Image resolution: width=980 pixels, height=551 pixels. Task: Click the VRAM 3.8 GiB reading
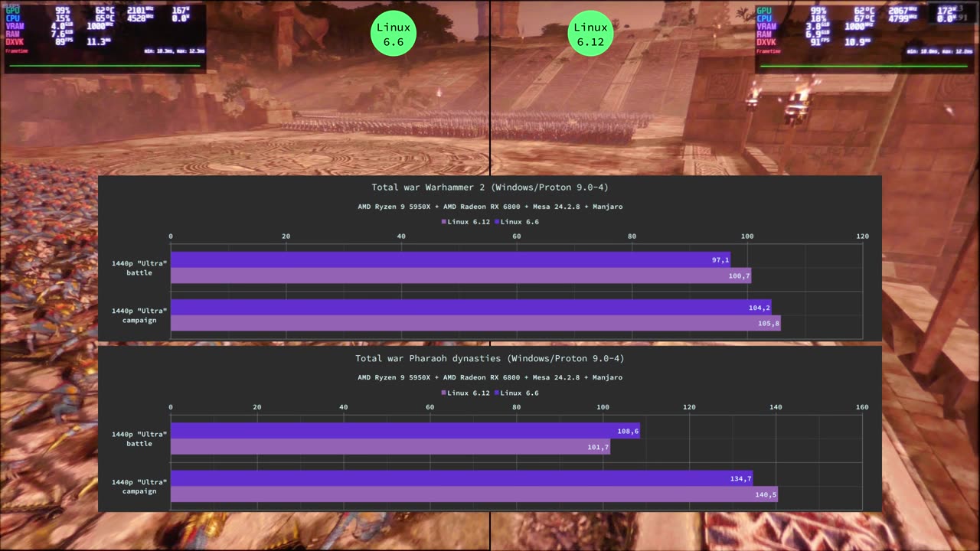(818, 27)
